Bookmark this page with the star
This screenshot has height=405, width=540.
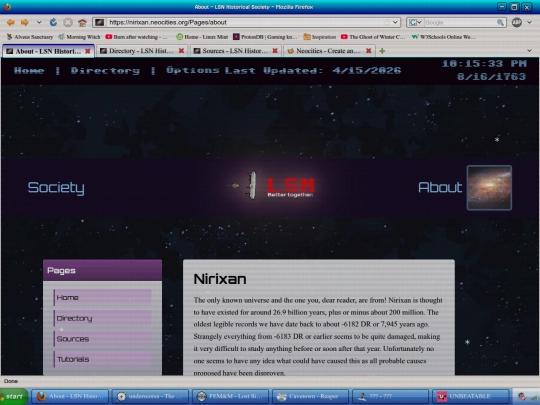[x=386, y=22]
